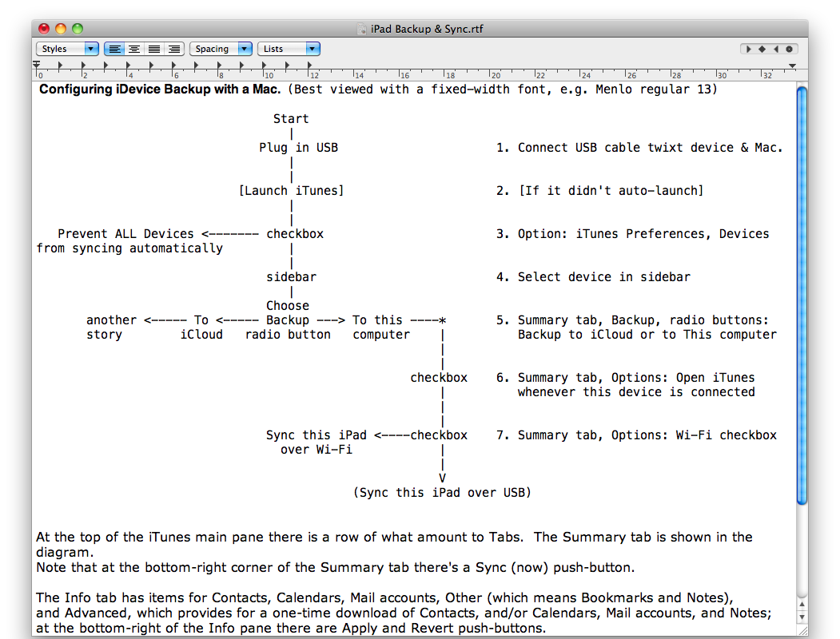Click 'whenever this device is connected' text
Image resolution: width=840 pixels, height=639 pixels.
pos(636,392)
